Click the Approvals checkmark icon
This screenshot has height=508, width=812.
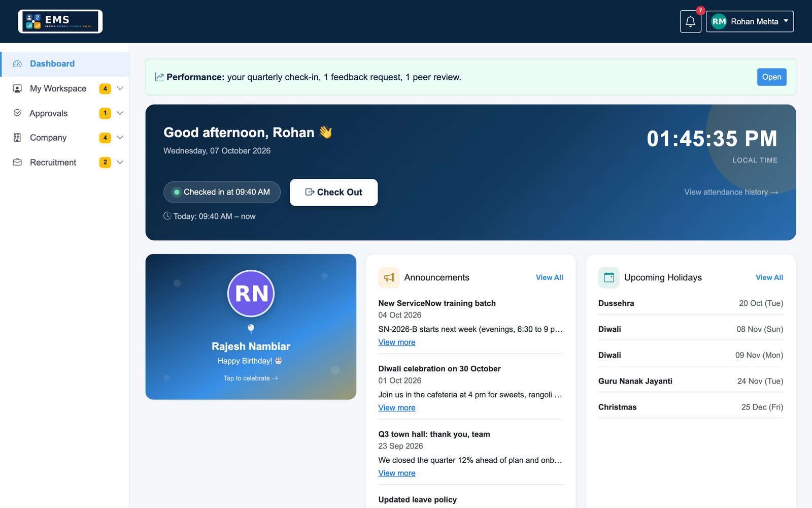(x=17, y=113)
